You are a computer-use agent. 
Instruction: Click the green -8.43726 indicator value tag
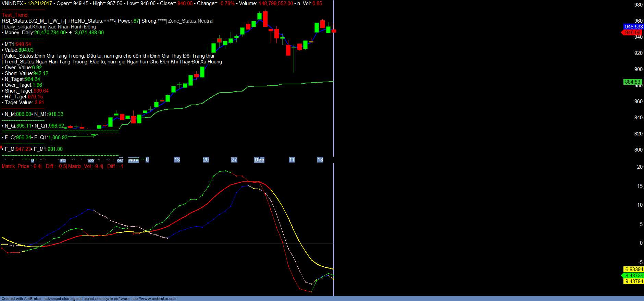click(633, 276)
